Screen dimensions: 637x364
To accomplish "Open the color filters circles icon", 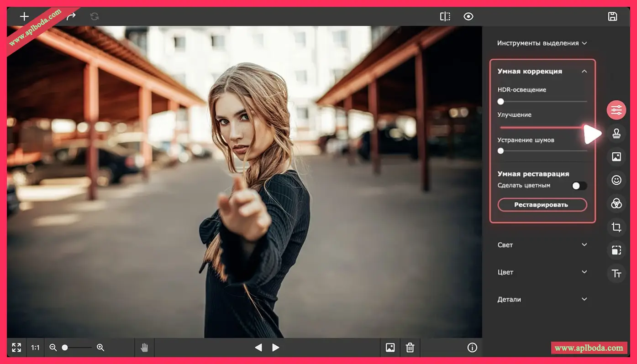I will 616,203.
